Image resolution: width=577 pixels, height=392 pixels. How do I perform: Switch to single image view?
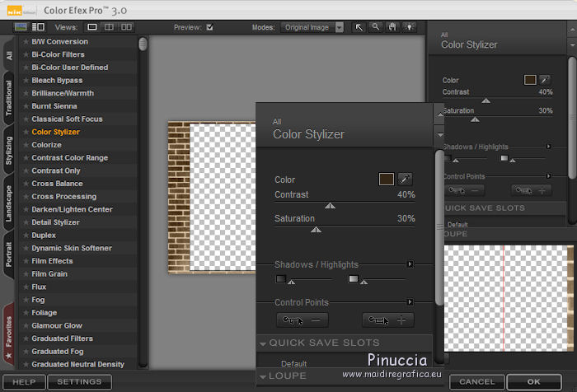[x=92, y=27]
